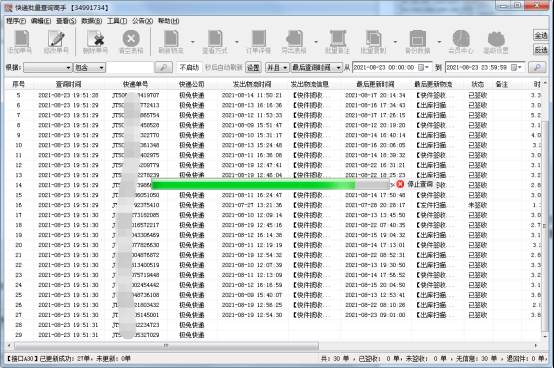554x368 pixels.
Task: Click the horizontal scrollbar thumb under the table
Action: pyautogui.click(x=166, y=346)
